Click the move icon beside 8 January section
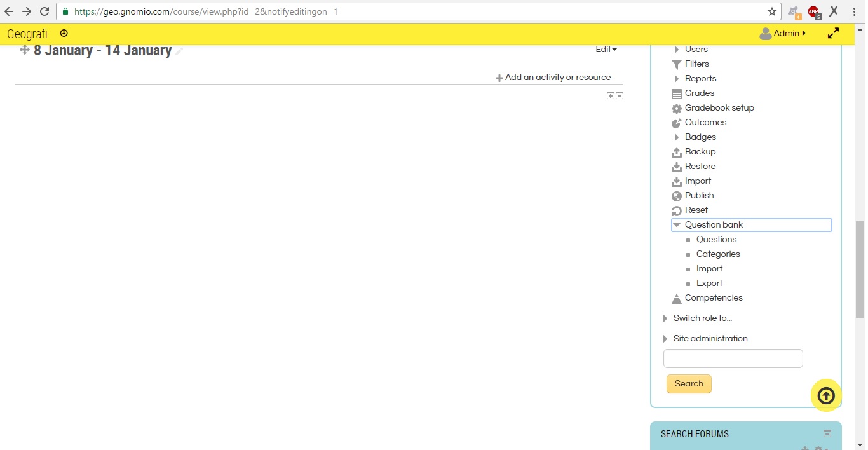Screen dimensions: 868x450 tap(25, 50)
